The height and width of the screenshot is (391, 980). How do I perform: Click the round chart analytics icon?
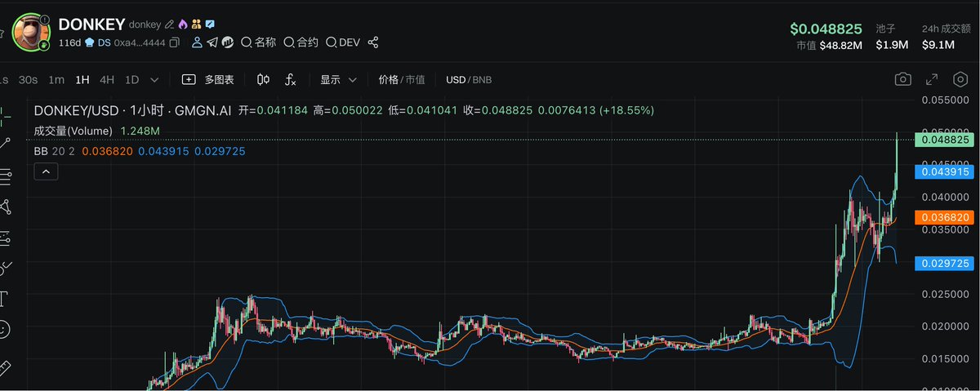click(228, 42)
